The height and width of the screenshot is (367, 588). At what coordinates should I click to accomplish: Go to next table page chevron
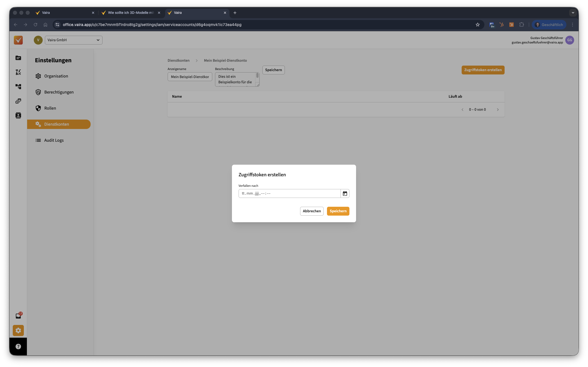pyautogui.click(x=498, y=110)
